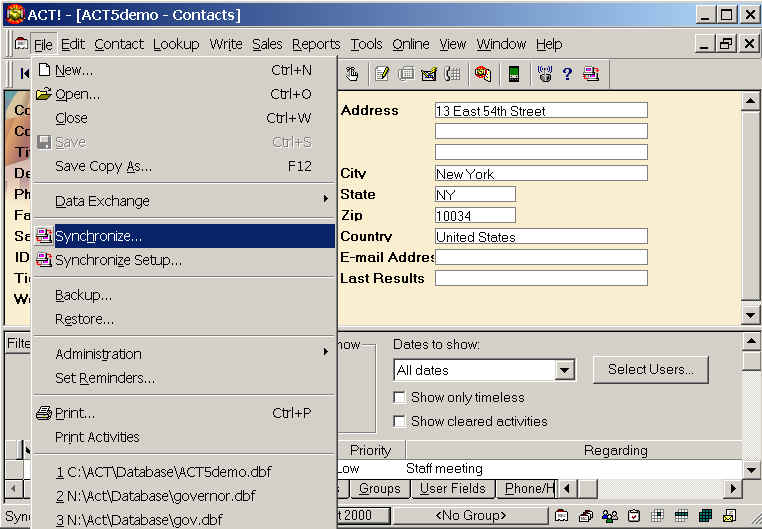Expand the Data Exchange submenu
Screen dimensions: 762x529
(x=184, y=201)
